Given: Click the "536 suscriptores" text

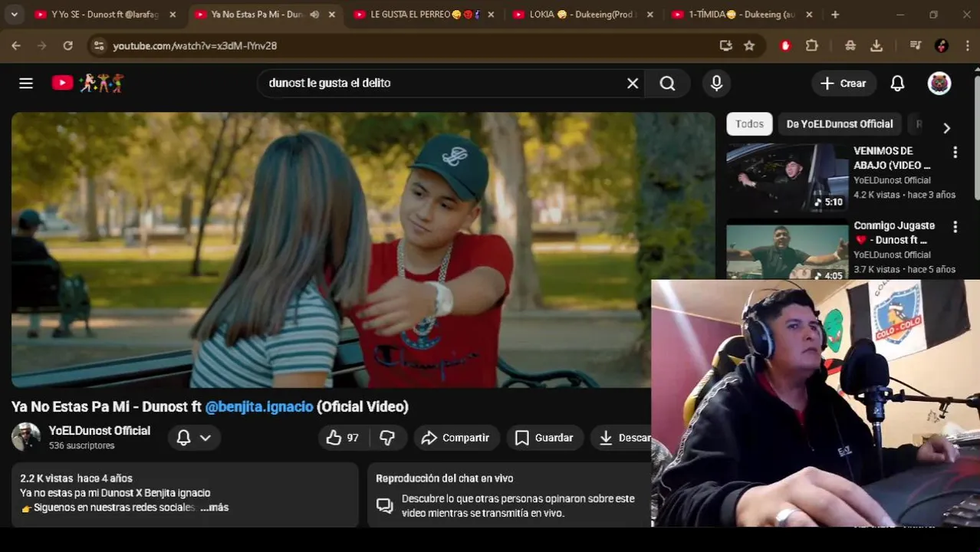Looking at the screenshot, I should click(81, 445).
